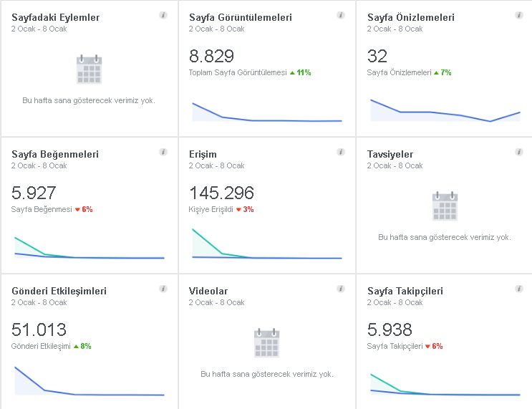Open Sayfa Görüntülemeleri card title

click(x=240, y=17)
